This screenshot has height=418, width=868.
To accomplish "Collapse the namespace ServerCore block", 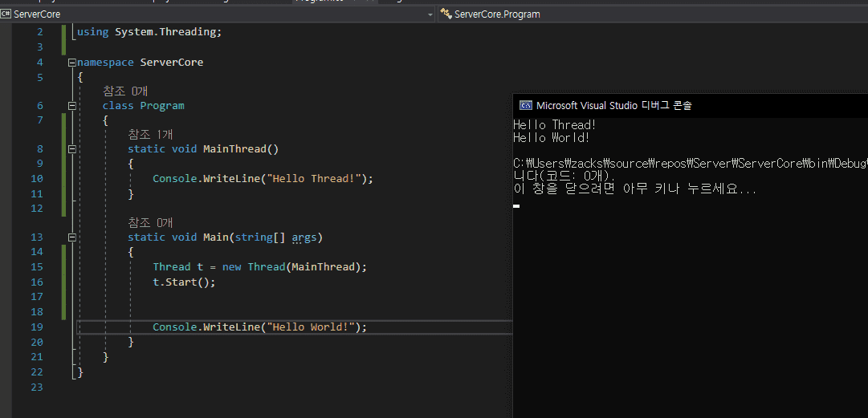I will pyautogui.click(x=72, y=63).
